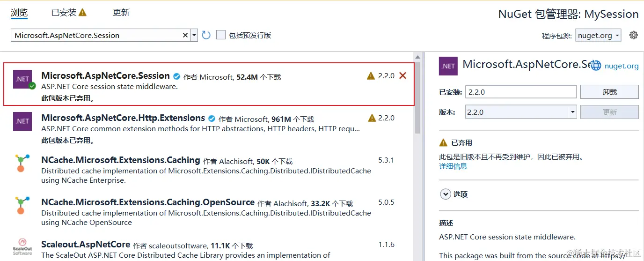Click 卸载 button

[x=609, y=92]
